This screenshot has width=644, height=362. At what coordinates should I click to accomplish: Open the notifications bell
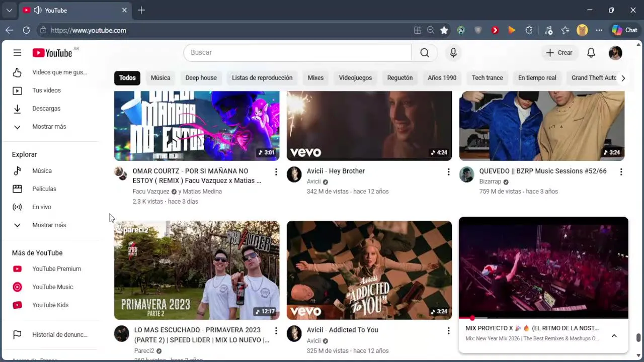coord(591,53)
